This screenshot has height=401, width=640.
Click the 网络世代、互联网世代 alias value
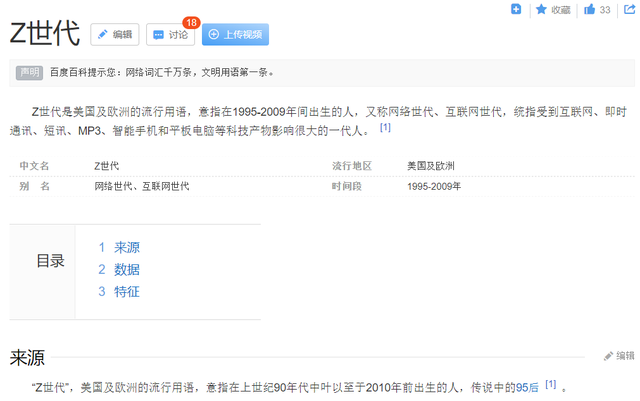(x=142, y=186)
